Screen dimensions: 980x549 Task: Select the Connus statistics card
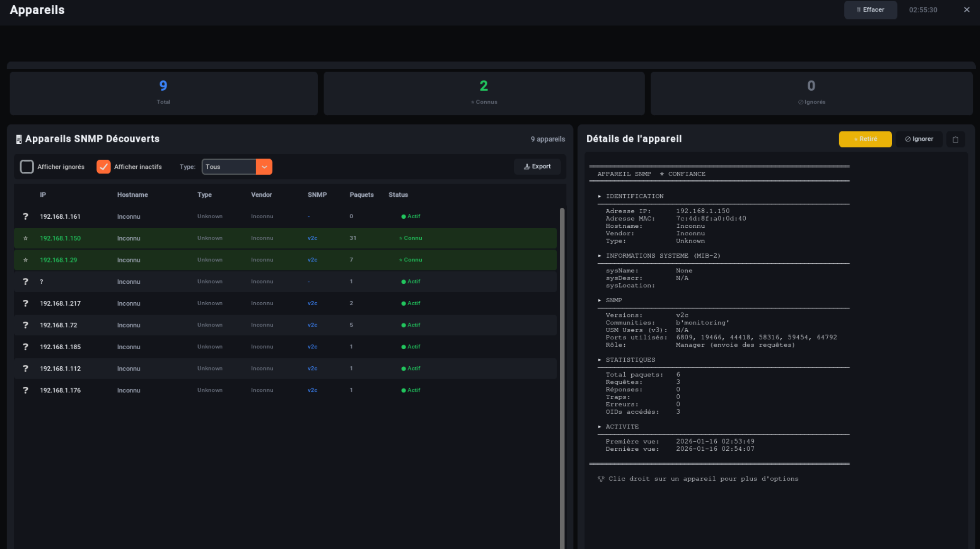(x=483, y=93)
